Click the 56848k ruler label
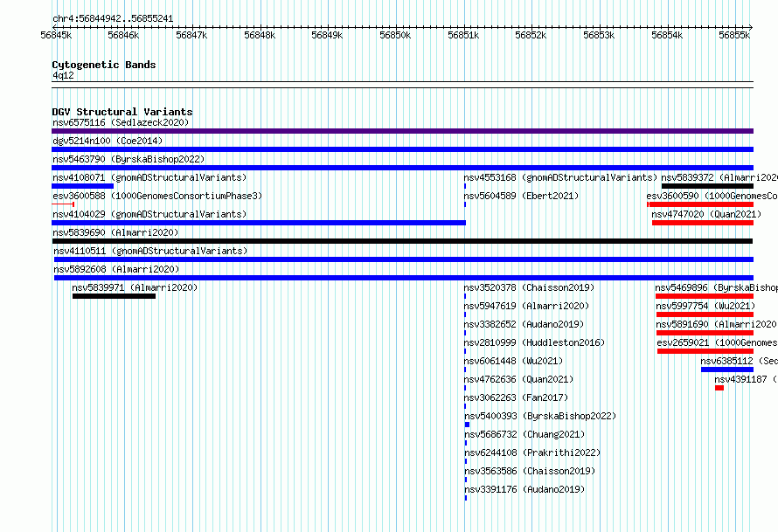Image resolution: width=778 pixels, height=532 pixels. tap(260, 35)
